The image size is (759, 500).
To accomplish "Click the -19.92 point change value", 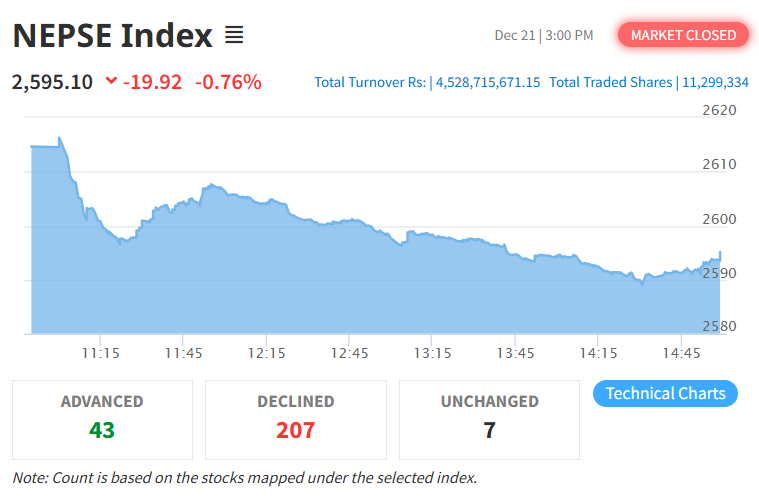I will pos(152,82).
